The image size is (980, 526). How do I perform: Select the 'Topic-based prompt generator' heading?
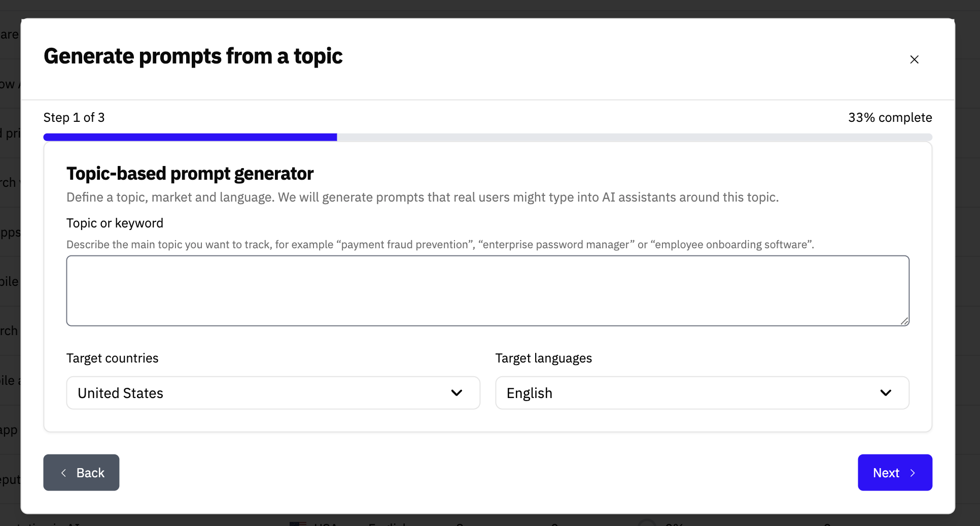pyautogui.click(x=190, y=174)
